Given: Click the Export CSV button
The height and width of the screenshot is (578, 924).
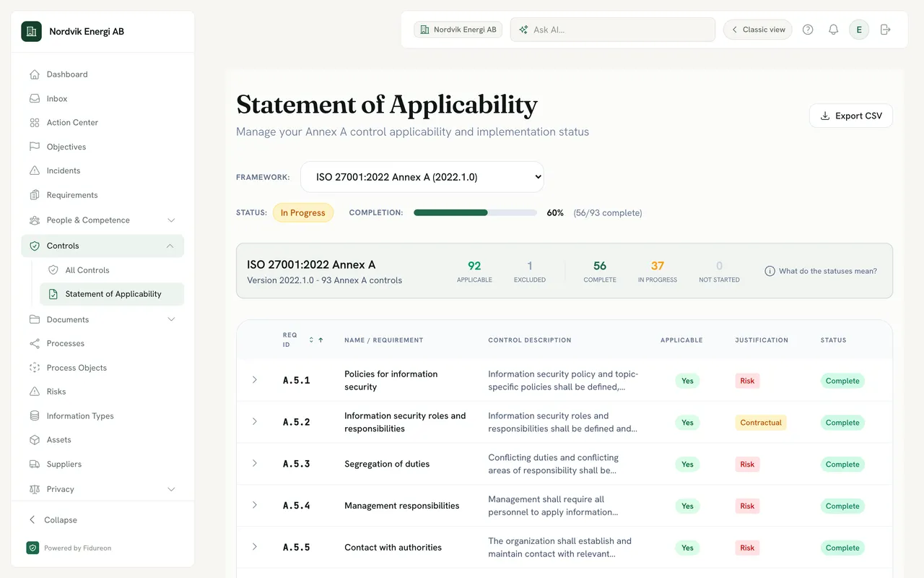Looking at the screenshot, I should coord(851,116).
